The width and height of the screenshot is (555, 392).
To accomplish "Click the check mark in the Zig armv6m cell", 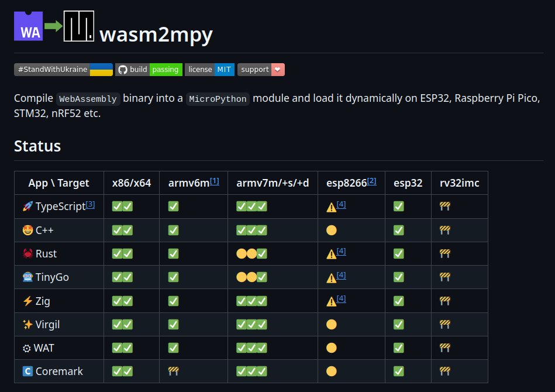I will (x=174, y=301).
